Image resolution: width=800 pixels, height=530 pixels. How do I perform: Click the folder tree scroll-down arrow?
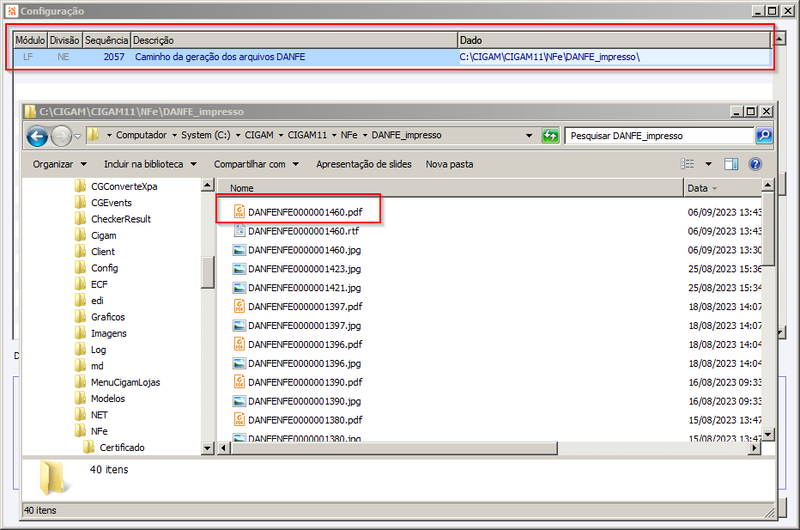tap(207, 448)
